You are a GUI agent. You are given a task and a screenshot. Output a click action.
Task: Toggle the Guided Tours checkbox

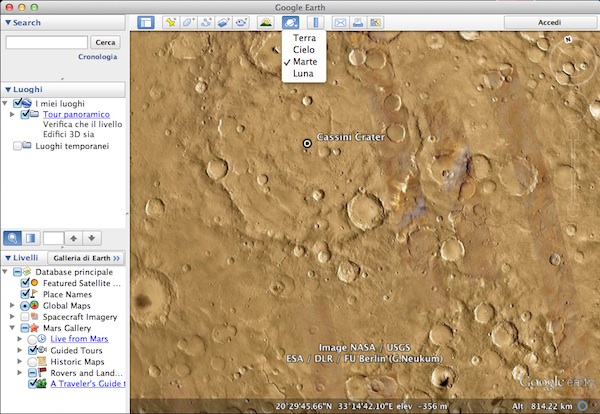coord(33,350)
